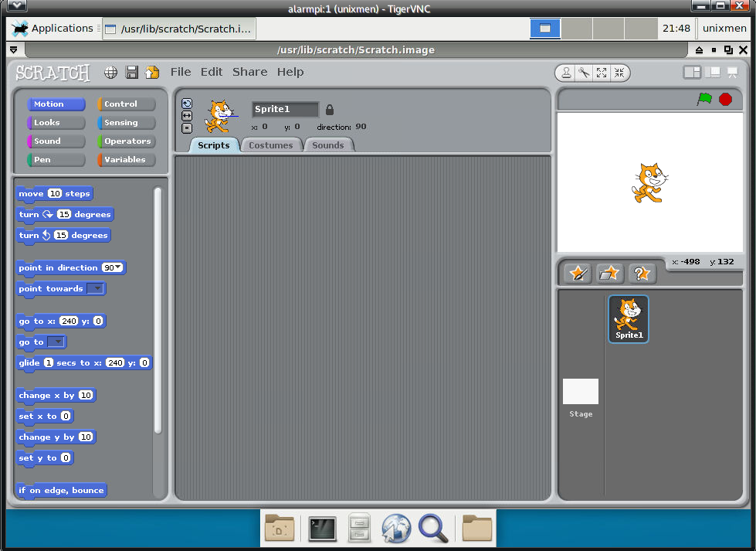Open the home folder icon in dock
The width and height of the screenshot is (756, 551).
pyautogui.click(x=476, y=528)
